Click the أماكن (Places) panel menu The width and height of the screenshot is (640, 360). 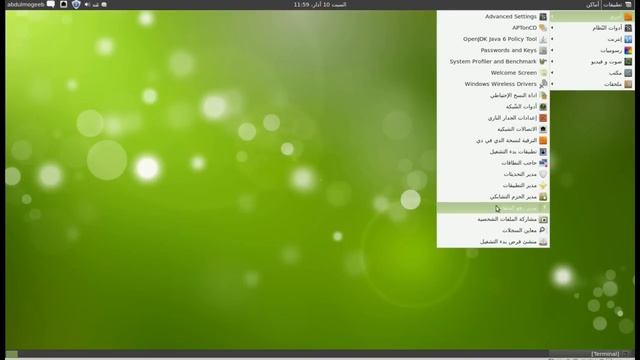click(592, 4)
